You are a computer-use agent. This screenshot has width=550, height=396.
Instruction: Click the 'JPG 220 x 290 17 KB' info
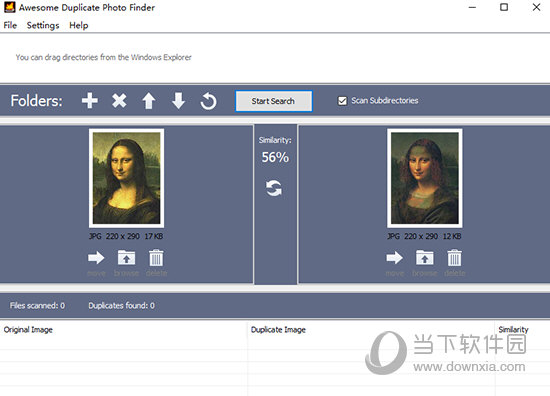pos(126,236)
